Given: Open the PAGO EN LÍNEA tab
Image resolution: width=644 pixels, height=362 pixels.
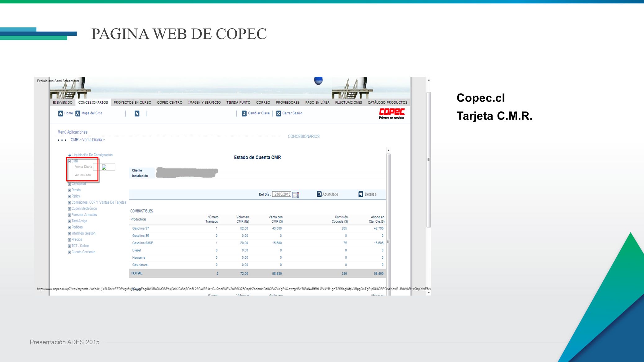Looking at the screenshot, I should tap(317, 102).
